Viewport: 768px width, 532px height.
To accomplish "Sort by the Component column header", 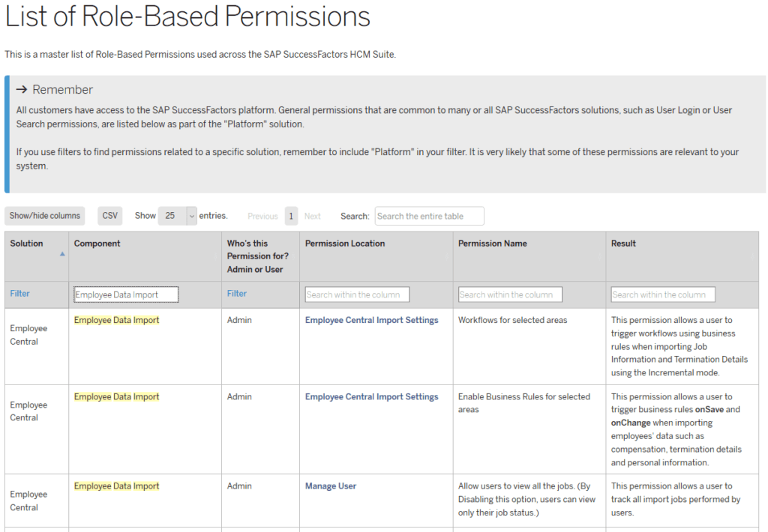I will [97, 244].
